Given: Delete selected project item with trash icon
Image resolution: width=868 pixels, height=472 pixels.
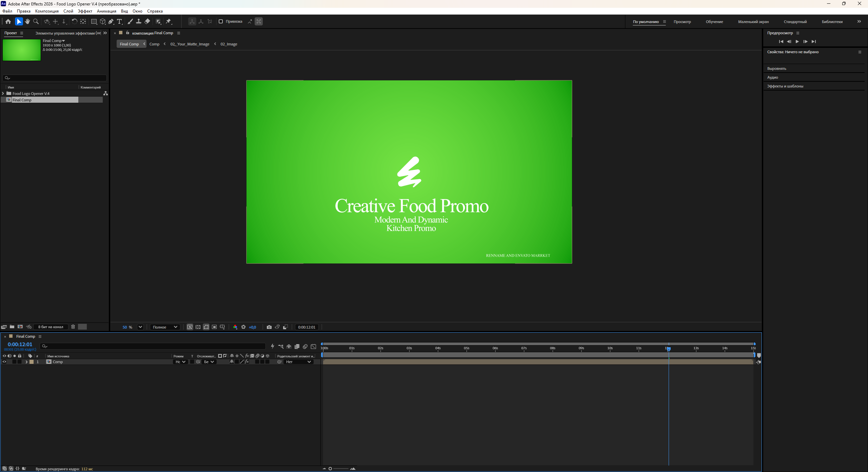Looking at the screenshot, I should [x=73, y=327].
